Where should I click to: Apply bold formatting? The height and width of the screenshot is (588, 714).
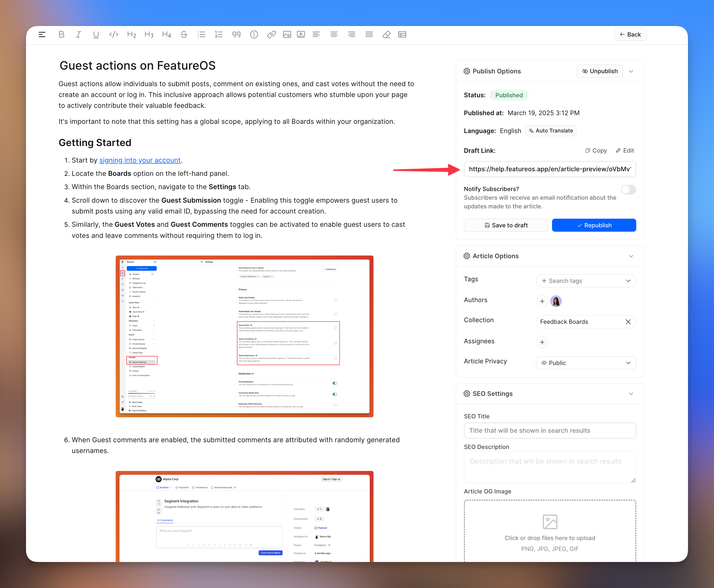coord(61,35)
